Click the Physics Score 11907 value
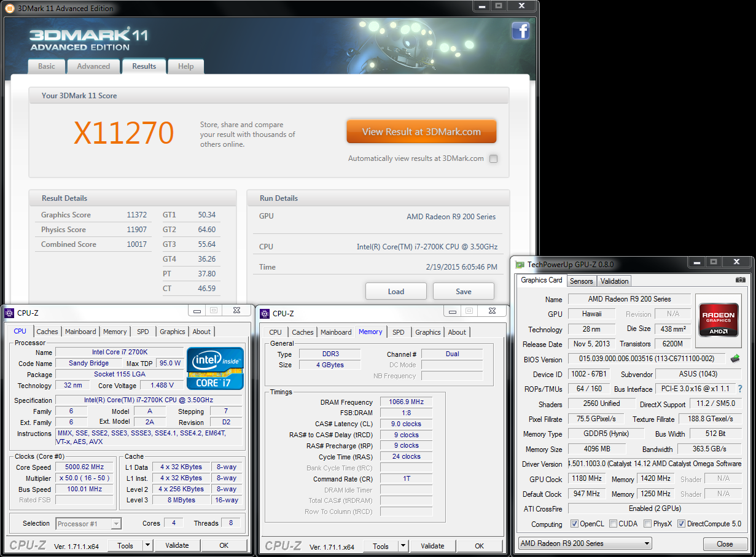 (x=137, y=230)
